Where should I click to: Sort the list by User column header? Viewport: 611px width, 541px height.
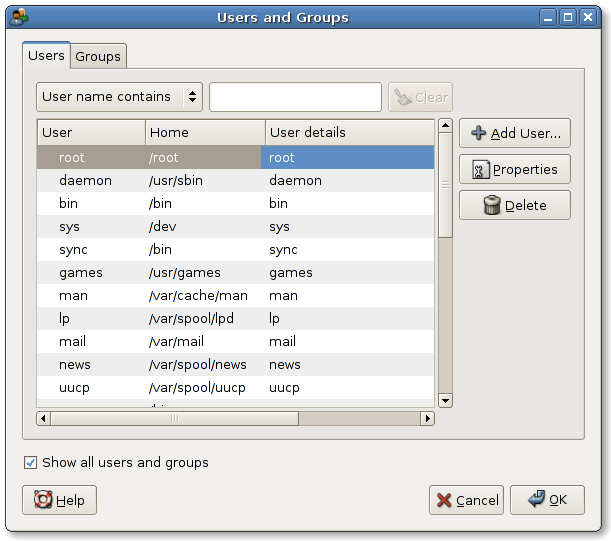click(91, 132)
